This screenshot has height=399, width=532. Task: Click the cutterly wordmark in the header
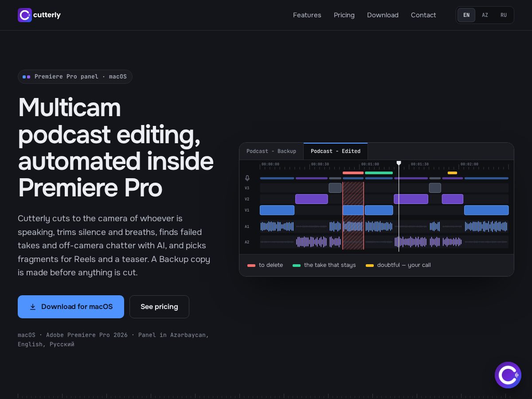point(47,15)
